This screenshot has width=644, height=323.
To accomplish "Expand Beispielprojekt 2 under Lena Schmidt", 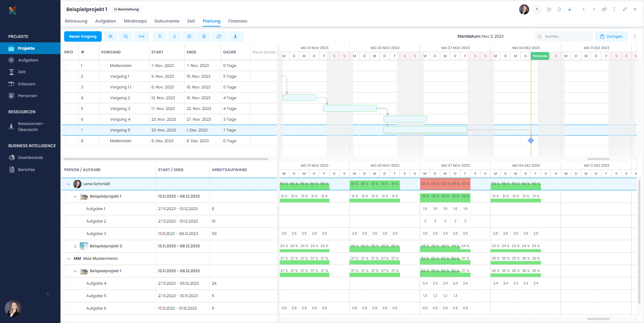I will [x=75, y=246].
